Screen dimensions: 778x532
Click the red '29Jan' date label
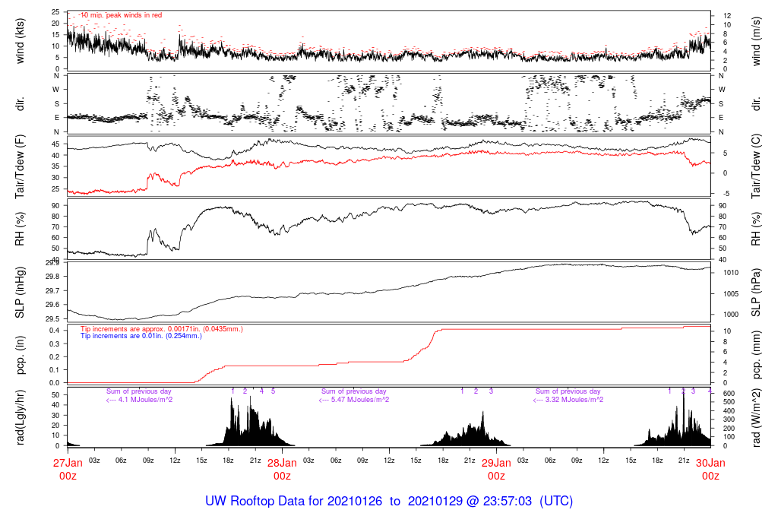496,463
